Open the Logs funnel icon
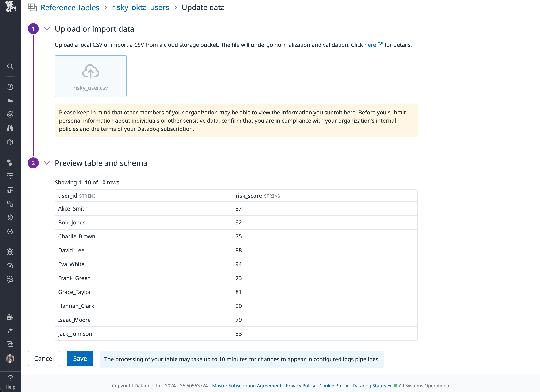Viewport: 540px width, 392px height. pyautogui.click(x=10, y=176)
